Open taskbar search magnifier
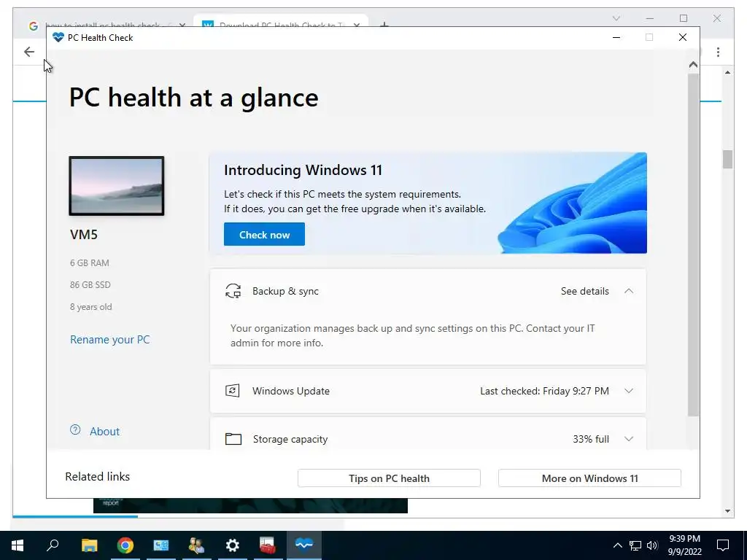747x560 pixels. [53, 545]
